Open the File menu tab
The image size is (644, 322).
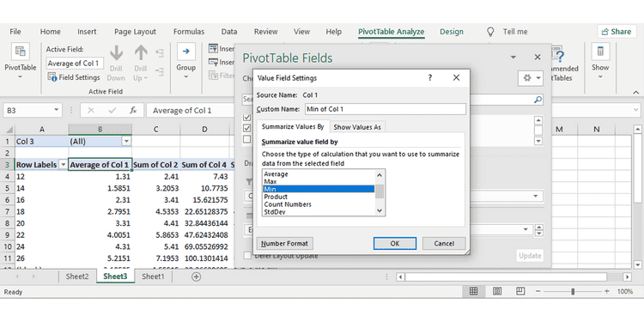[x=15, y=32]
